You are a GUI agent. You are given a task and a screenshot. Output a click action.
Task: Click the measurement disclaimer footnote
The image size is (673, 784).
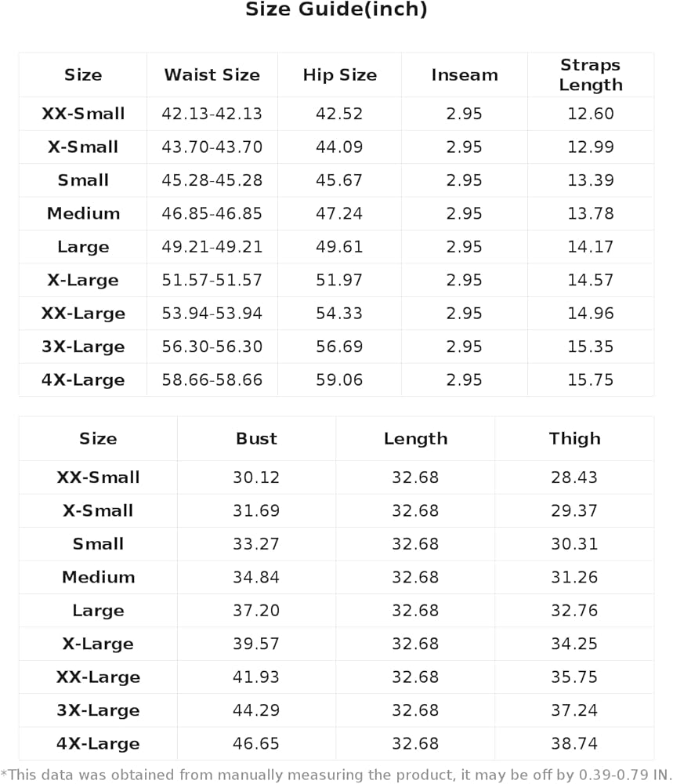point(336,775)
